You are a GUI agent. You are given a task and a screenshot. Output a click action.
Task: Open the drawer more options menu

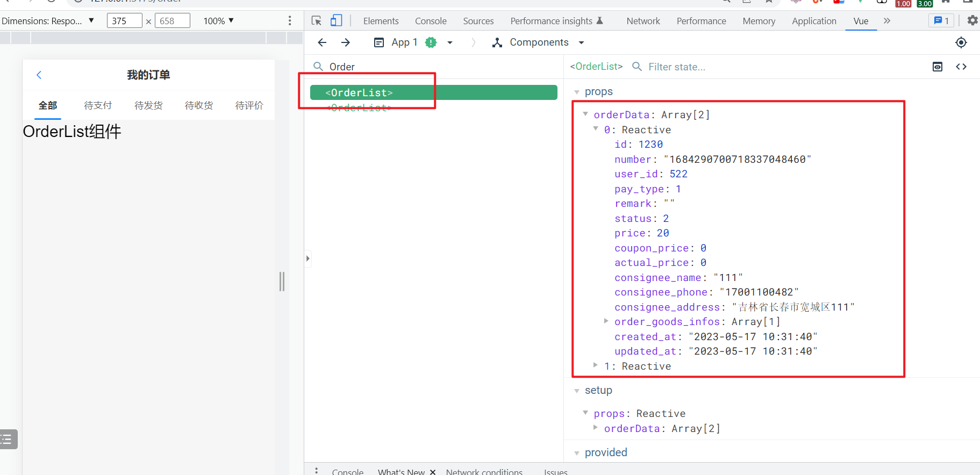point(316,471)
